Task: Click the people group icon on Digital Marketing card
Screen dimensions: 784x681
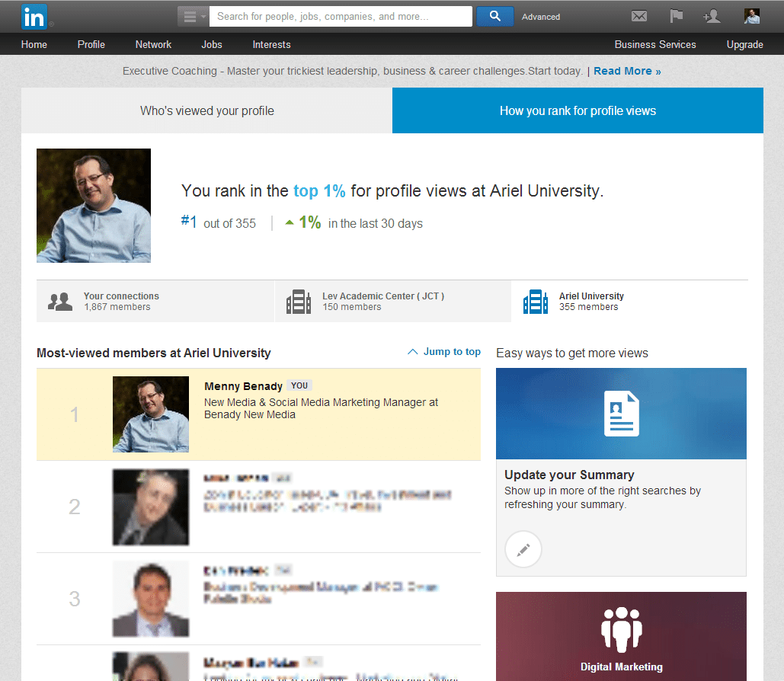Action: tap(622, 629)
